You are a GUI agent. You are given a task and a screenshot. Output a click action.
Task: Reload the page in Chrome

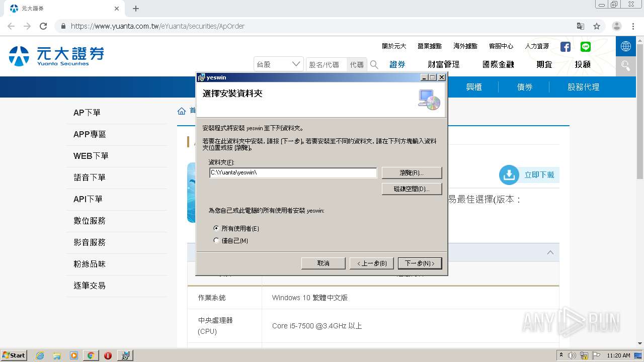tap(43, 26)
